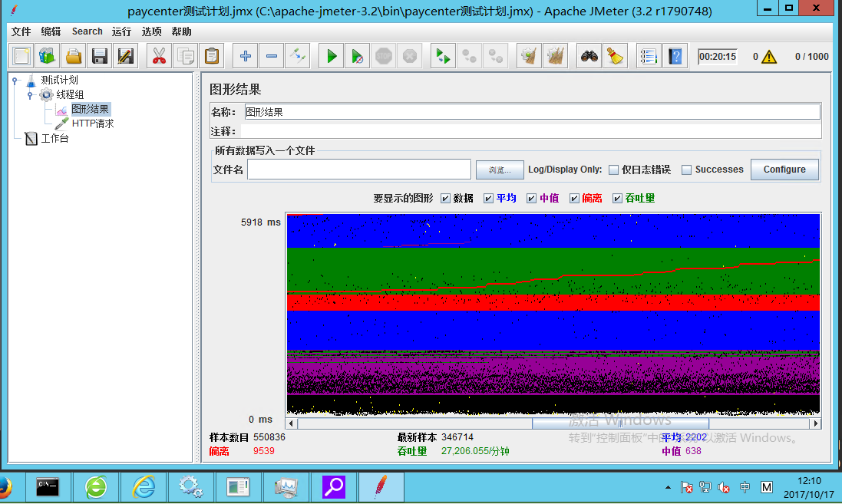
Task: Open the 文件 menu
Action: click(x=21, y=31)
